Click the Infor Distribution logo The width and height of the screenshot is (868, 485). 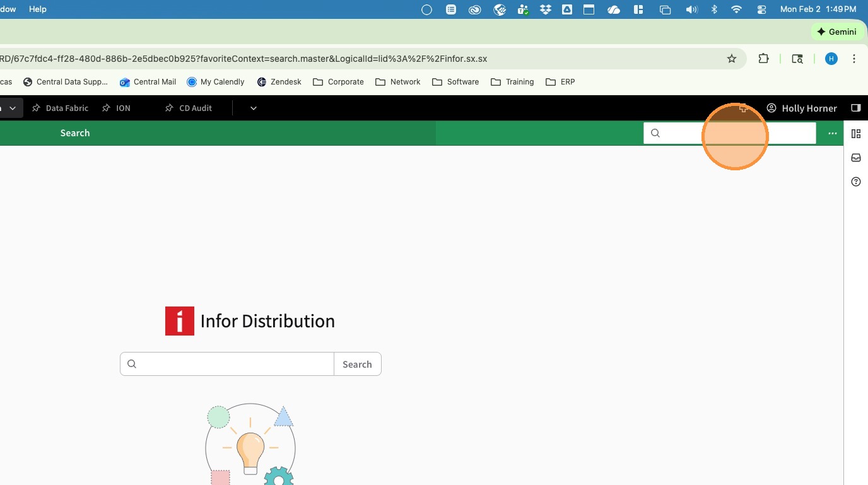[x=180, y=321]
